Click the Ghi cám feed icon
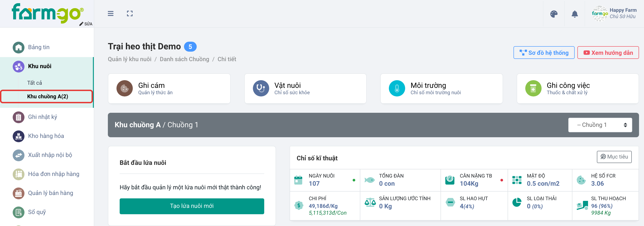The image size is (644, 226). click(124, 88)
